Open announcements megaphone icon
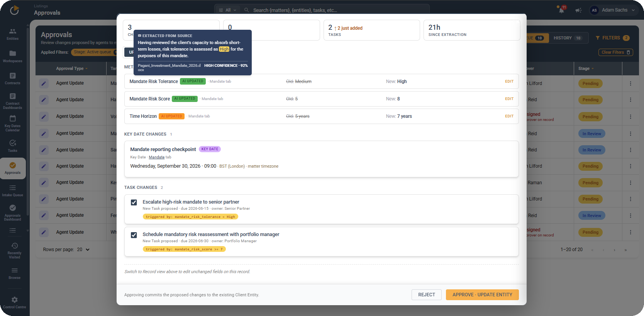The width and height of the screenshot is (644, 316). 578,10
